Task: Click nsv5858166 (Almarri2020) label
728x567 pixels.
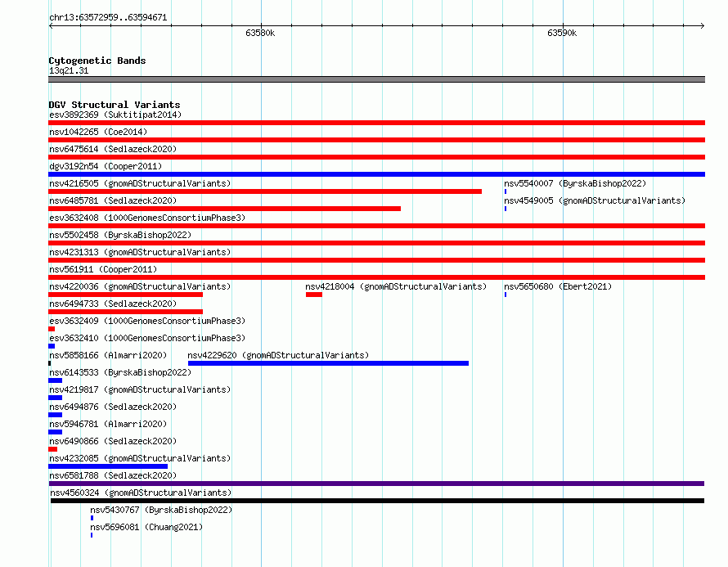Action: click(108, 355)
